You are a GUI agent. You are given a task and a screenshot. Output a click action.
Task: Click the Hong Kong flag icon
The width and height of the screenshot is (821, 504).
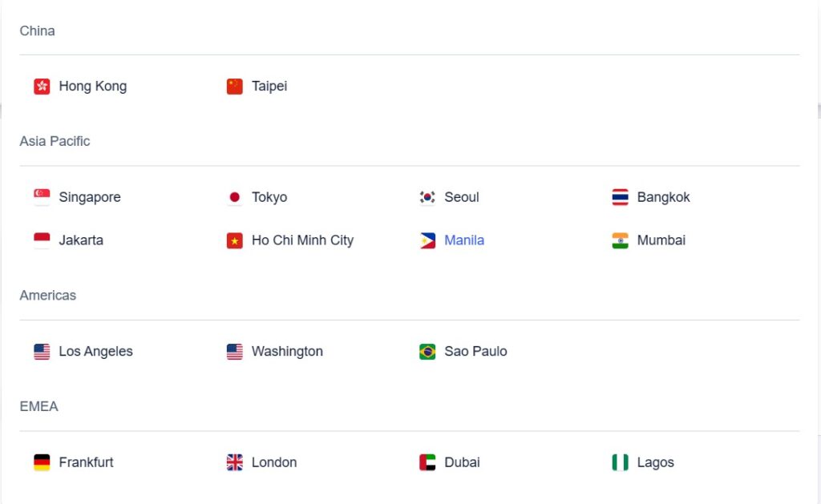point(42,87)
